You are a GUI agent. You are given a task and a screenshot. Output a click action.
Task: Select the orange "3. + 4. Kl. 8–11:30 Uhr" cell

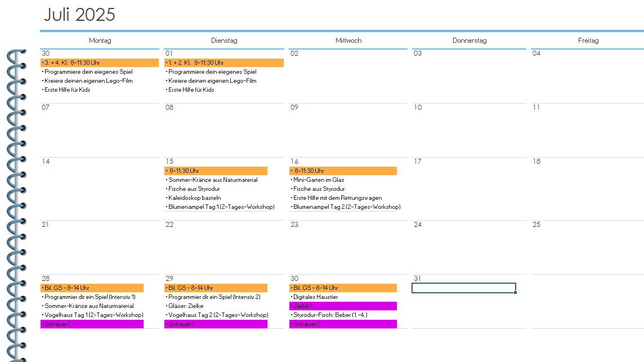pyautogui.click(x=100, y=62)
